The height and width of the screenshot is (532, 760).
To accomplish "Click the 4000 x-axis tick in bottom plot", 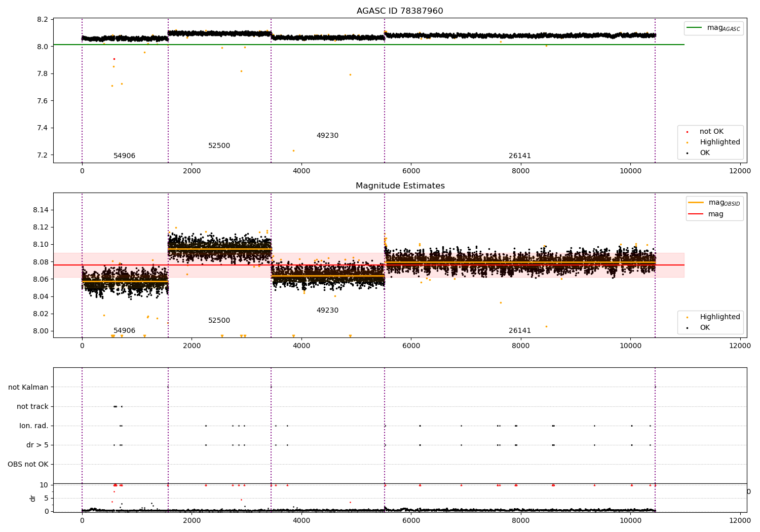I will click(301, 521).
